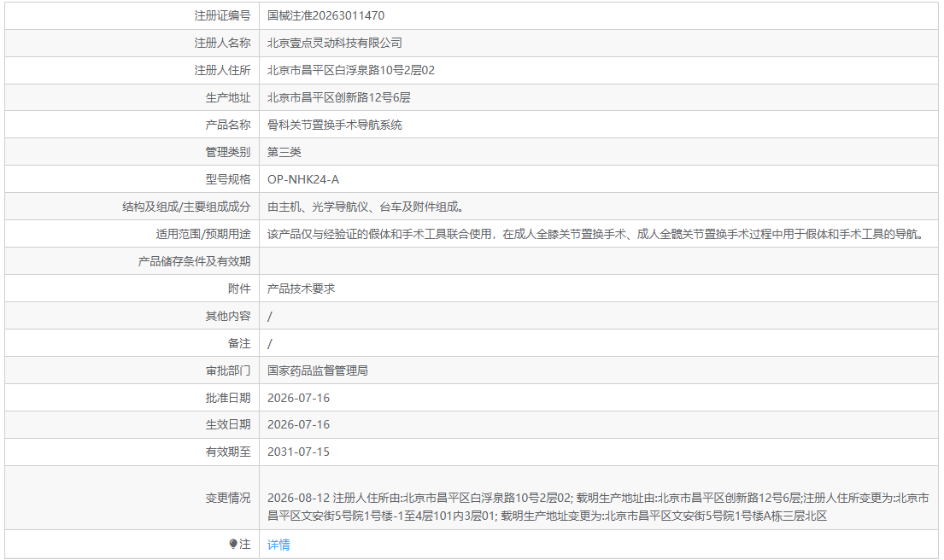Click the 生效日期 label
Screen dimensions: 944x560
[x=227, y=424]
